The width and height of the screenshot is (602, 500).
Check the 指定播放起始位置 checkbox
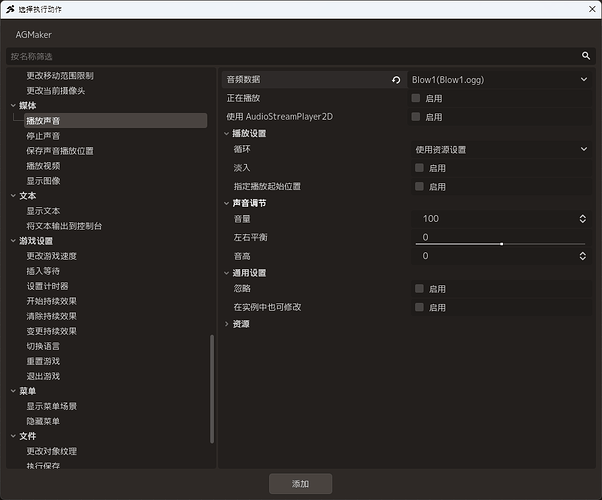(x=419, y=187)
